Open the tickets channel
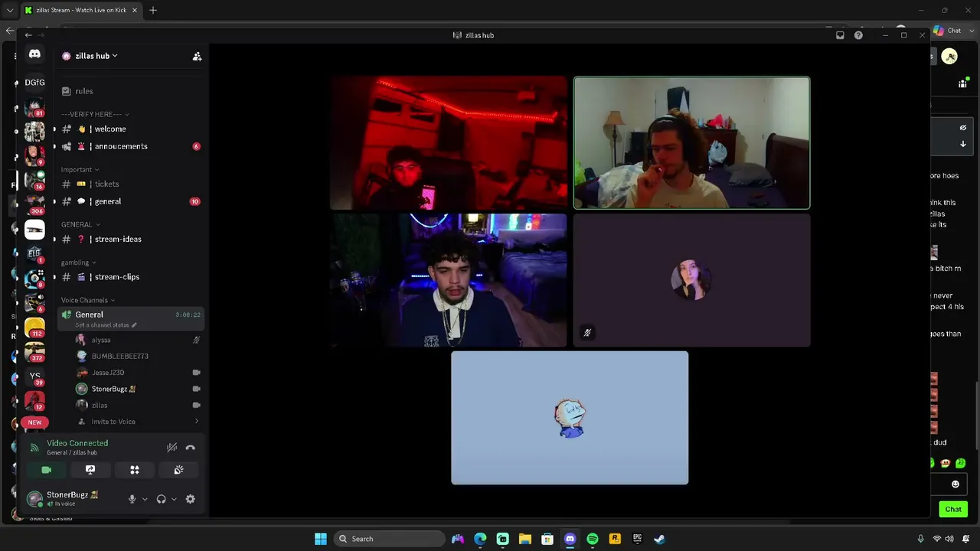This screenshot has height=551, width=980. [130, 184]
